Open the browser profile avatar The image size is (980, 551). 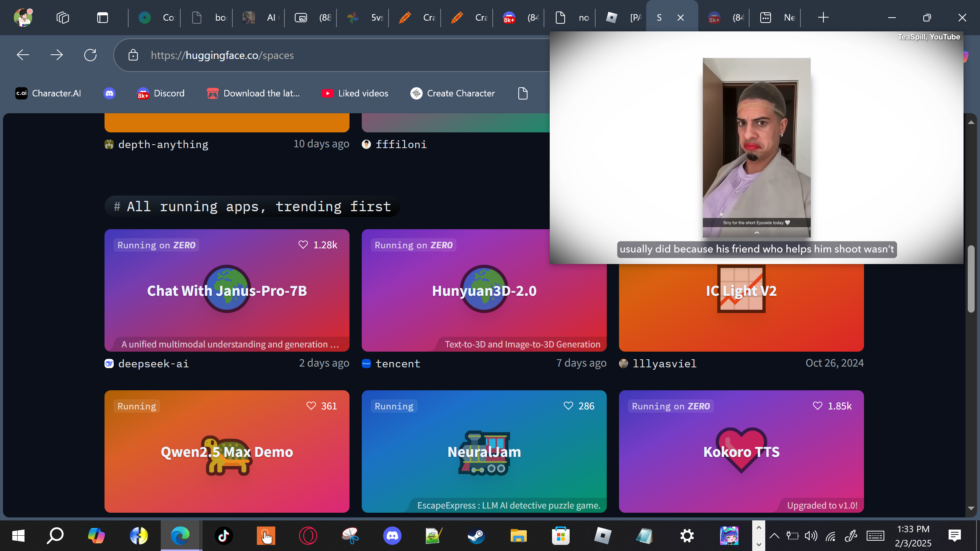click(23, 18)
